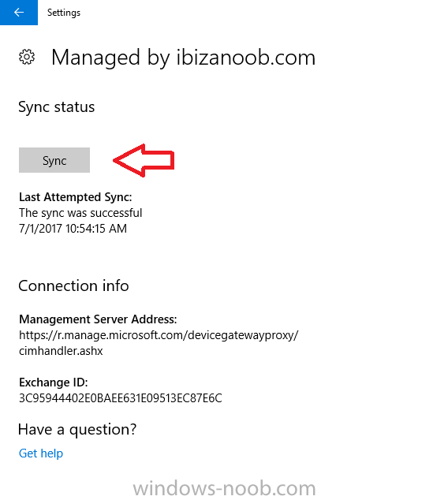This screenshot has width=448, height=500.
Task: Click the cimhandler.ashx line of the address
Action: 61,351
